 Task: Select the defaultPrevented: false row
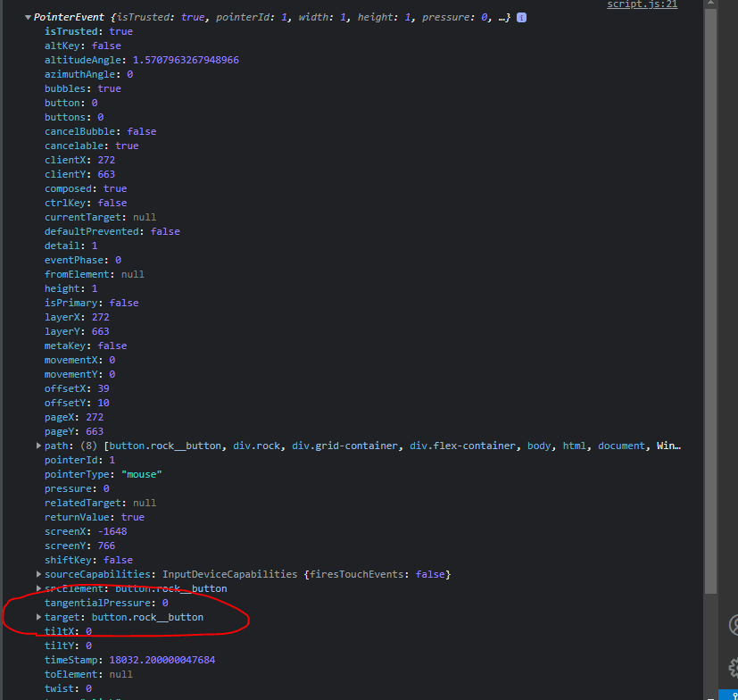coord(112,231)
